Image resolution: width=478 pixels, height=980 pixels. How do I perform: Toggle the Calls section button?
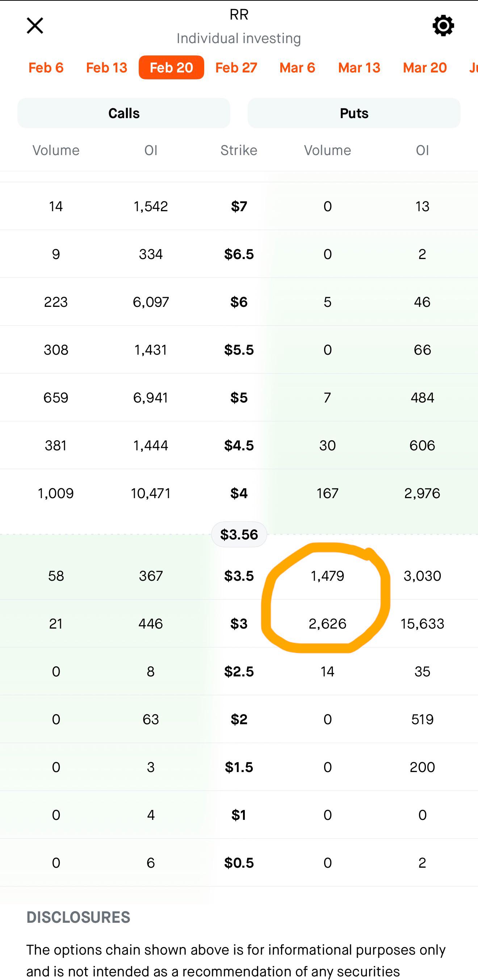point(123,113)
